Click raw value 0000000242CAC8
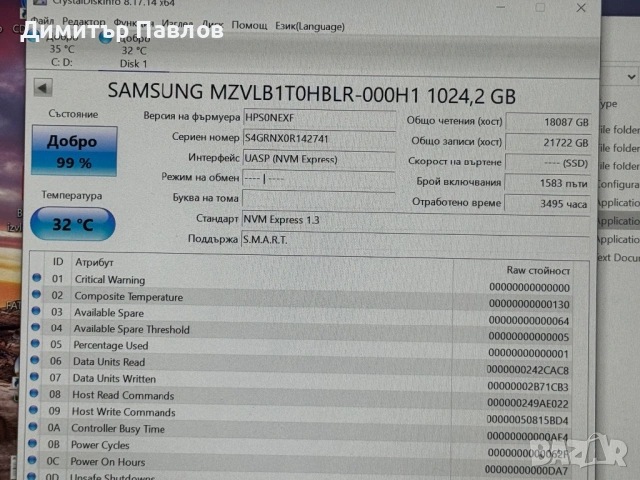The image size is (640, 480). pos(528,370)
